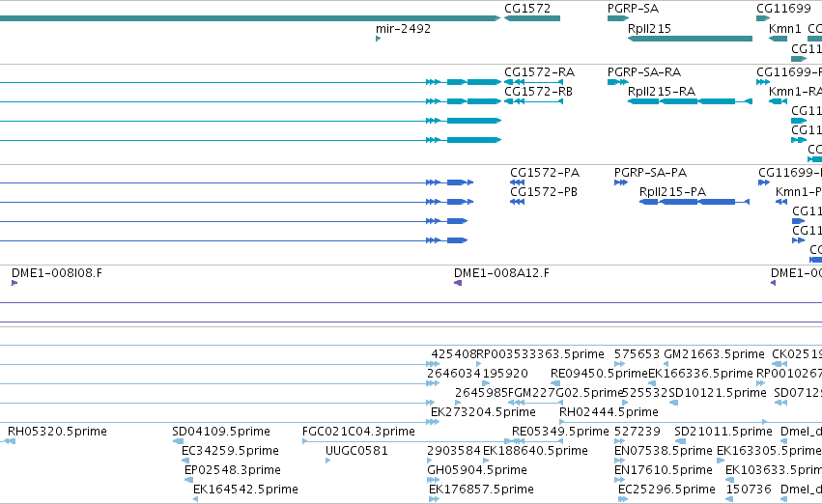
Task: Click RH05320.5prime EST label
Action: (57, 432)
